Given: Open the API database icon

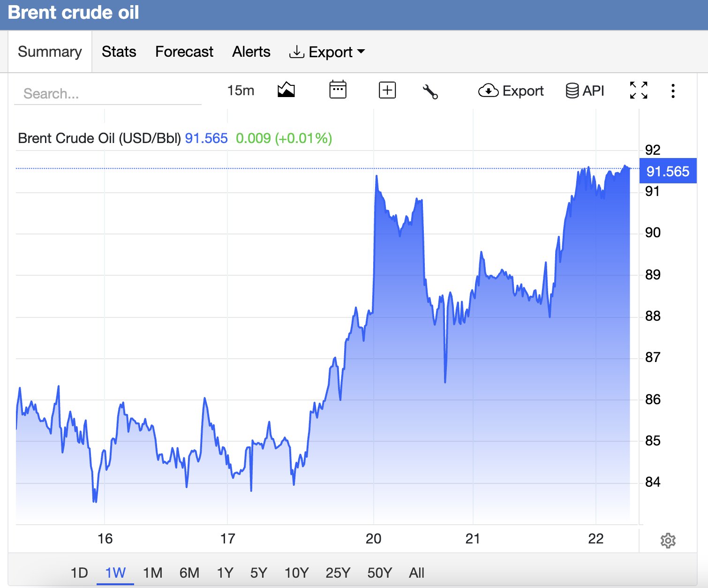Looking at the screenshot, I should coord(585,90).
